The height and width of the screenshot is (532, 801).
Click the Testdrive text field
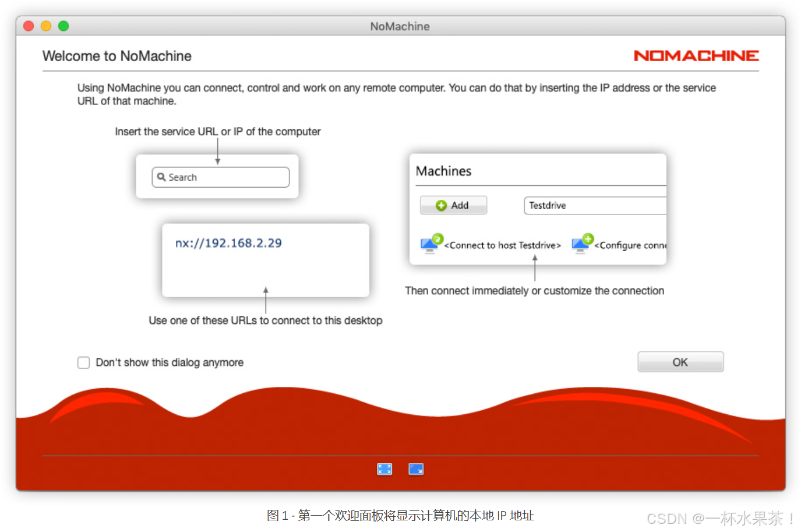(595, 206)
